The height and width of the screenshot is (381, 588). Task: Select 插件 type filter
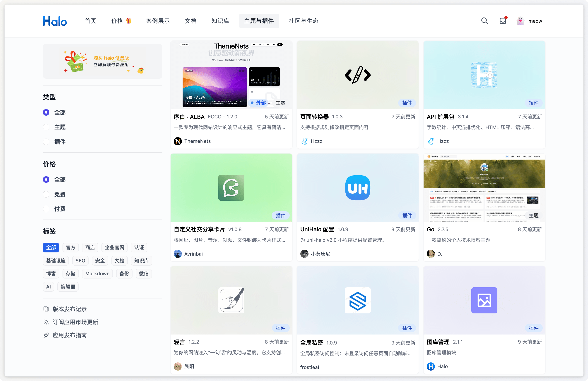click(x=46, y=142)
